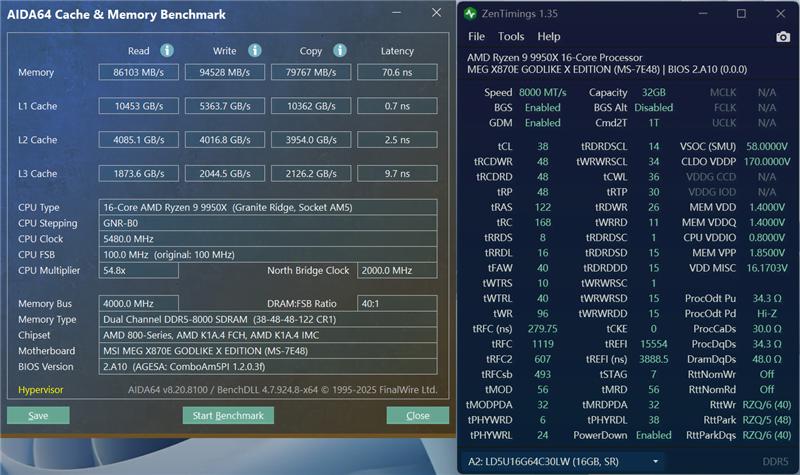Open the File menu in ZenTimings

pos(476,36)
